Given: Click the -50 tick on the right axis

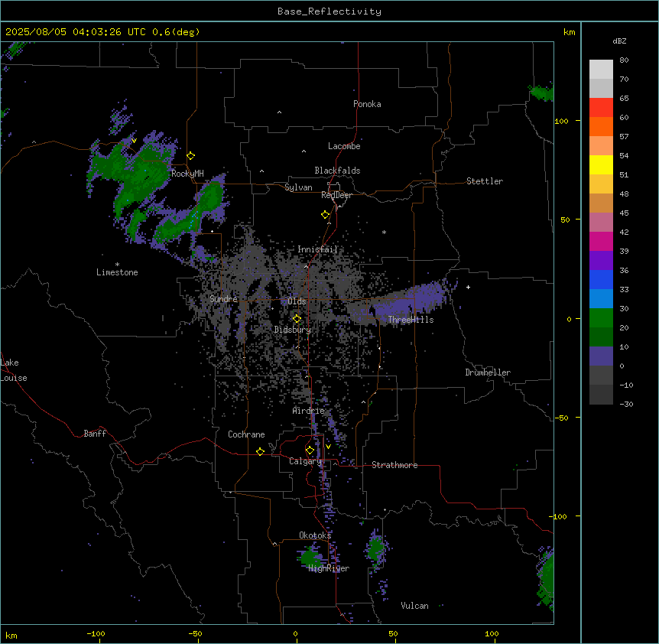Looking at the screenshot, I should (x=561, y=418).
